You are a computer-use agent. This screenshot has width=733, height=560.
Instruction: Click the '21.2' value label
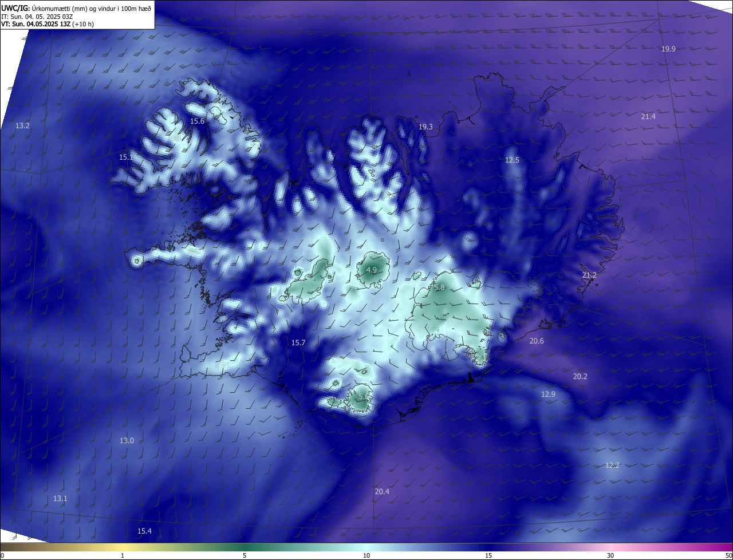tap(589, 275)
